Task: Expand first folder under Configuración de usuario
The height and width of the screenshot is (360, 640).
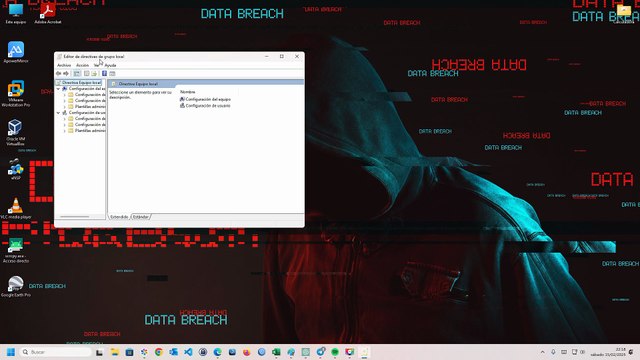Action: (64, 119)
